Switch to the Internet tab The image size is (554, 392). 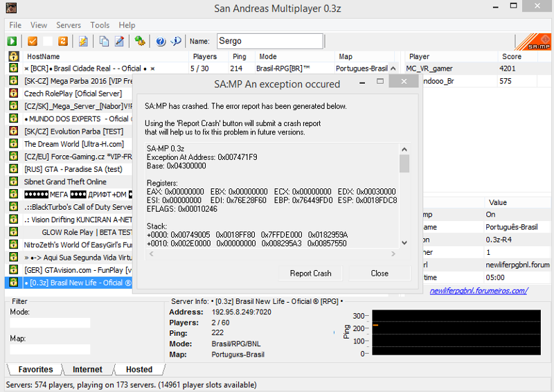pyautogui.click(x=87, y=369)
